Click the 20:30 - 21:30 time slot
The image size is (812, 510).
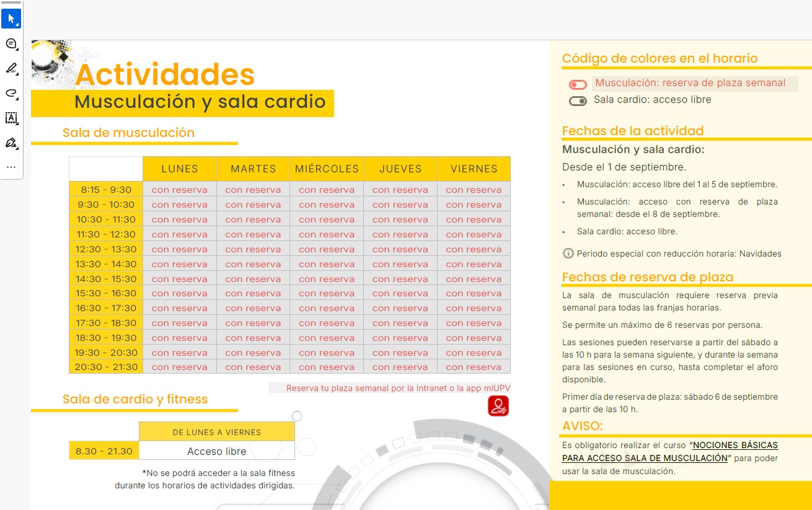pyautogui.click(x=106, y=367)
